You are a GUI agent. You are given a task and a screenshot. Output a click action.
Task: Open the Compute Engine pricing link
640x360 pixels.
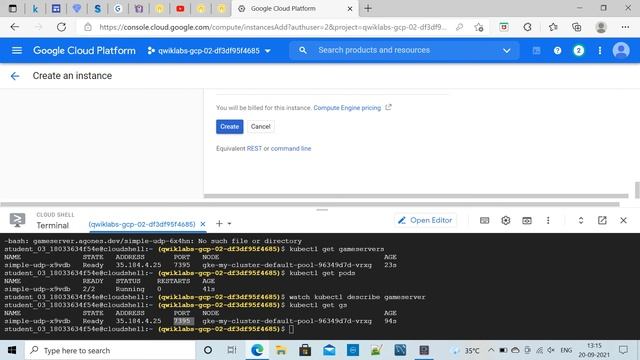(347, 108)
